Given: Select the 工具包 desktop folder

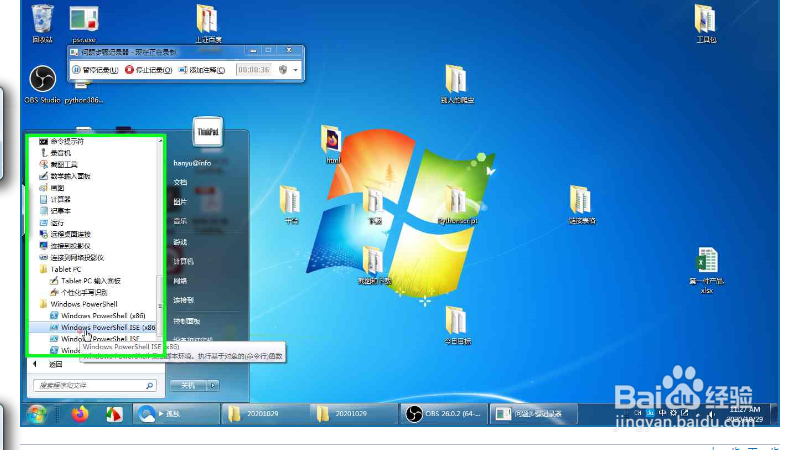Looking at the screenshot, I should tap(706, 23).
